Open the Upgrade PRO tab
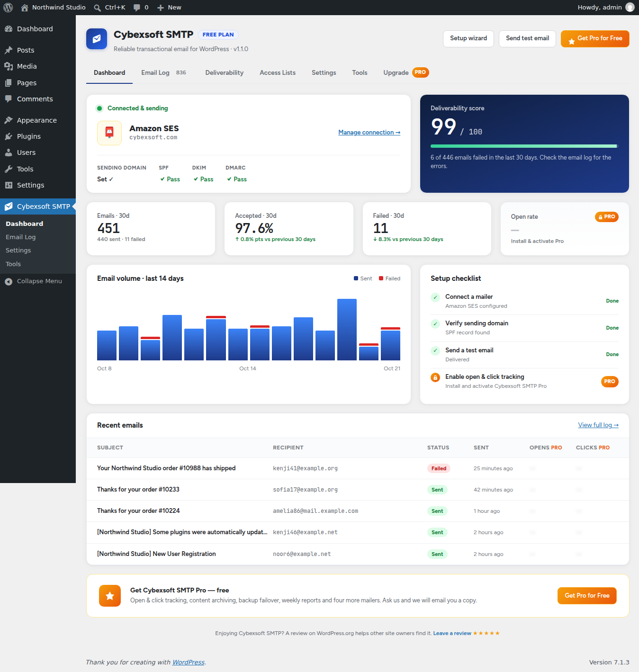Image resolution: width=639 pixels, height=672 pixels. 406,72
